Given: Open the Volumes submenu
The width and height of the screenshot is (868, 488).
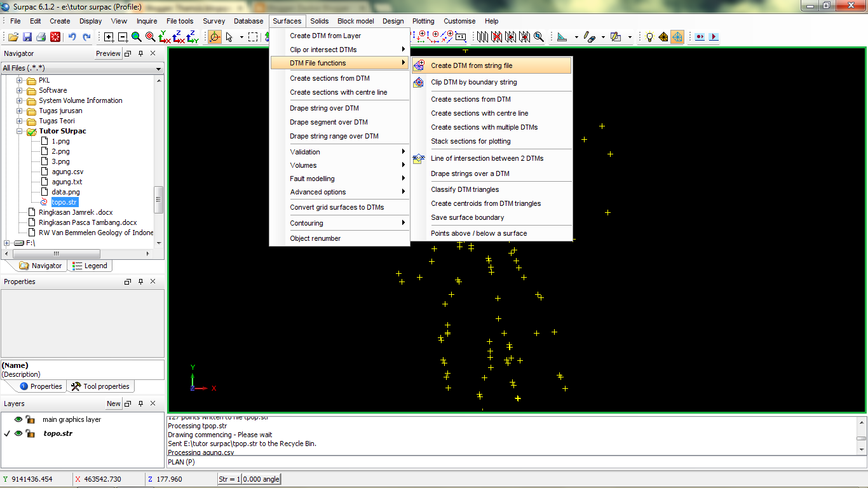Looking at the screenshot, I should 340,165.
